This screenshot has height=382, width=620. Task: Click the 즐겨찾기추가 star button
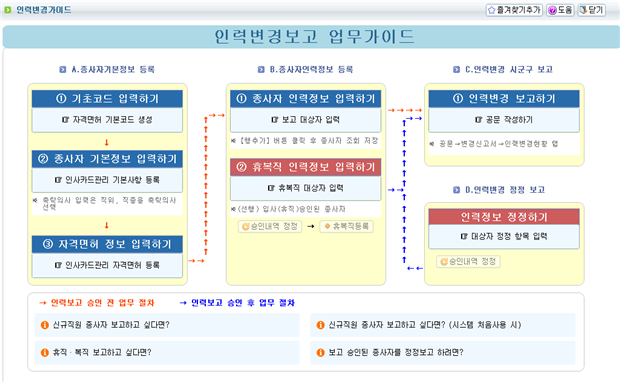pos(514,10)
